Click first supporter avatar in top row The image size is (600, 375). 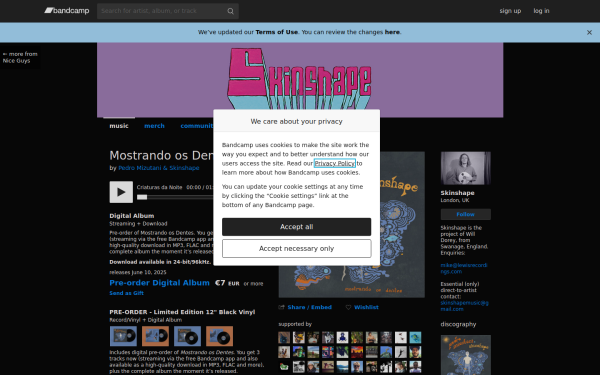(284, 338)
